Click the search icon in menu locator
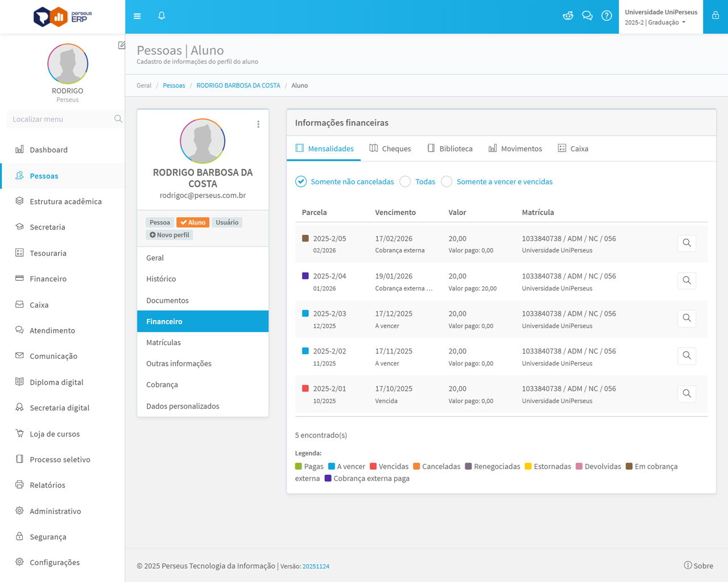 tap(118, 119)
